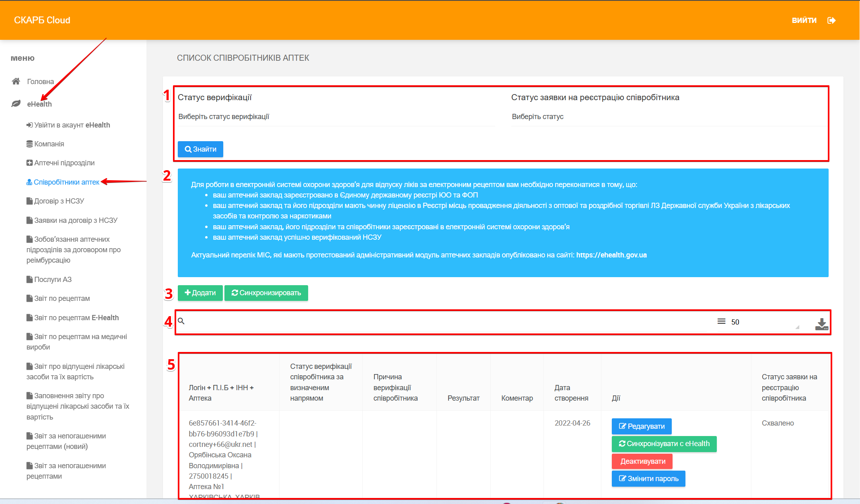The image size is (860, 504).
Task: Click the Синхронизировать button
Action: tap(266, 293)
